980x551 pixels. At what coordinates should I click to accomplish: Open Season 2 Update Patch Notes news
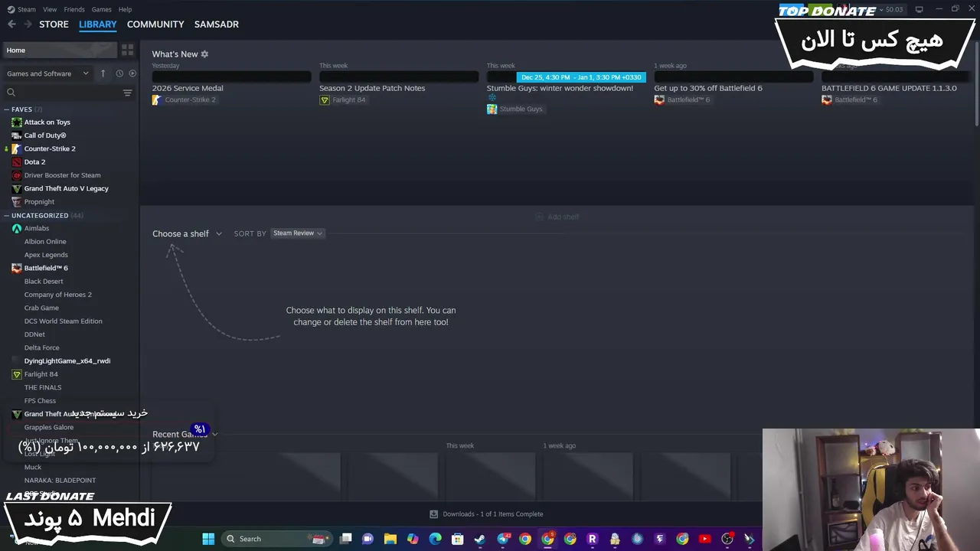[372, 88]
